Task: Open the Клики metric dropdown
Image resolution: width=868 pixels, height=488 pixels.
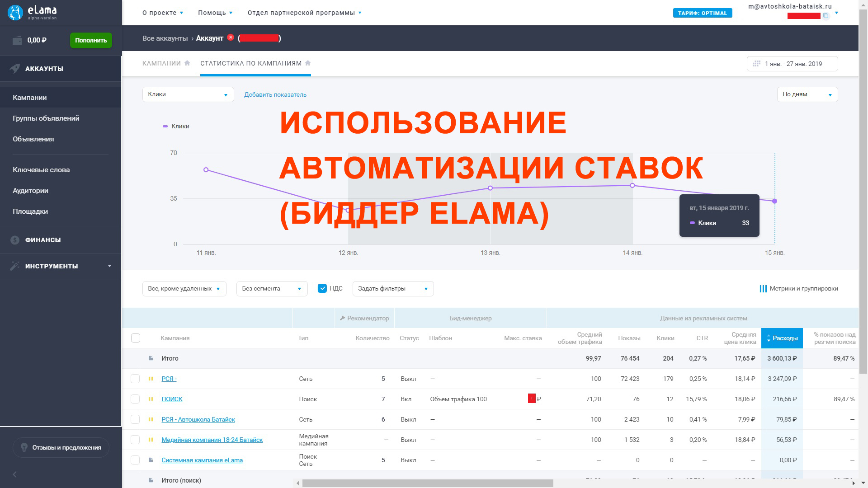Action: pyautogui.click(x=188, y=94)
